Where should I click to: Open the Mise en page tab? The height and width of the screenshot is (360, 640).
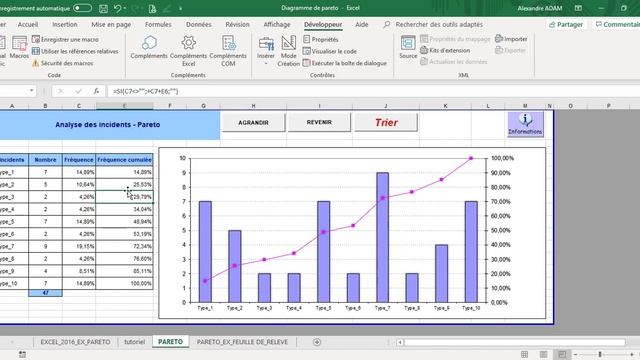pyautogui.click(x=111, y=24)
